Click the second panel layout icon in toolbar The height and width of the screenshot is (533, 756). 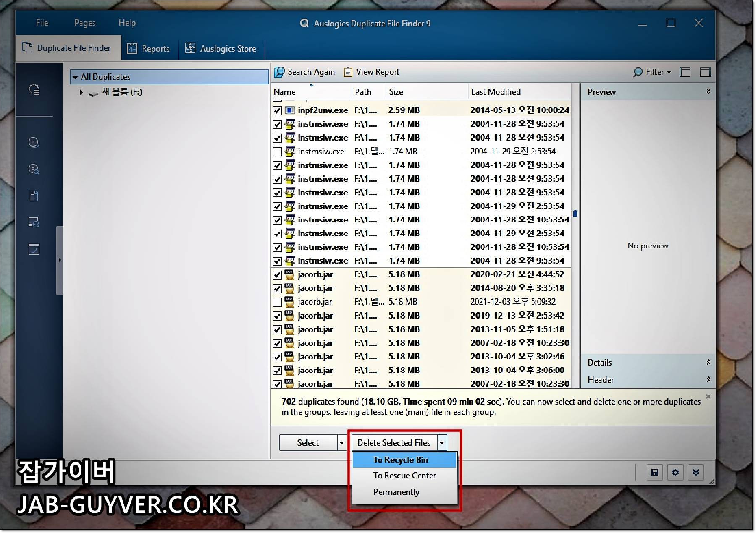705,72
